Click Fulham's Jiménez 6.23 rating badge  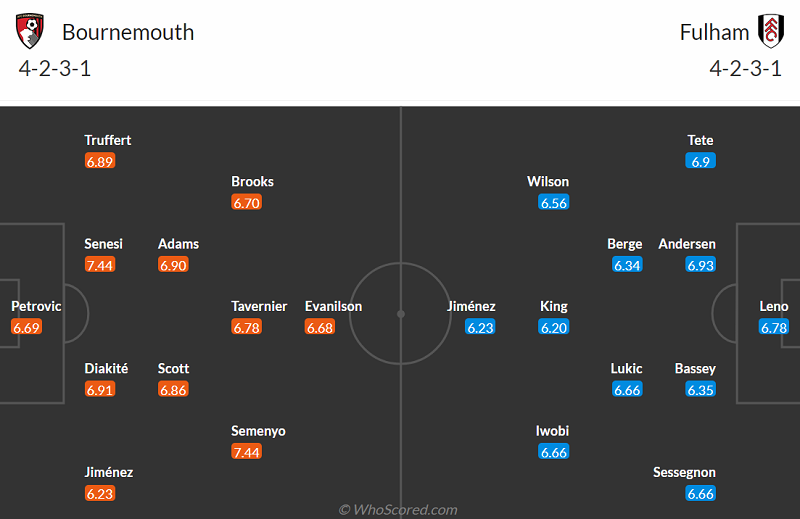480,327
